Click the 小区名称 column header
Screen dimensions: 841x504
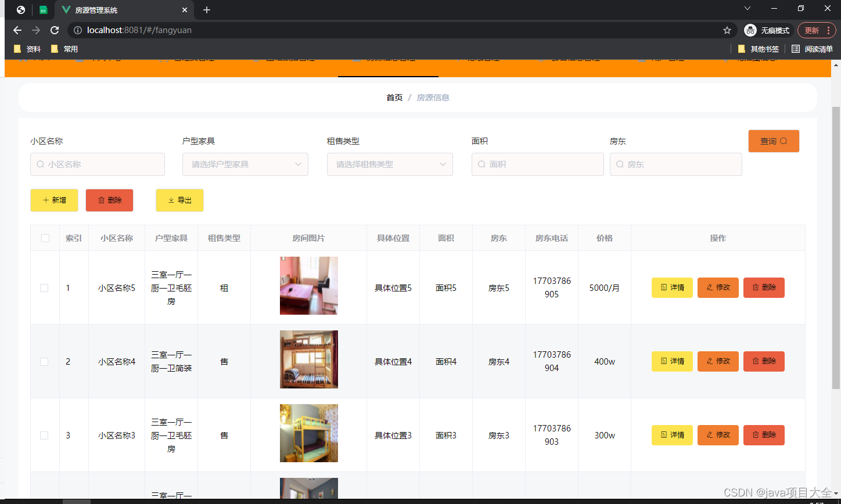point(117,238)
